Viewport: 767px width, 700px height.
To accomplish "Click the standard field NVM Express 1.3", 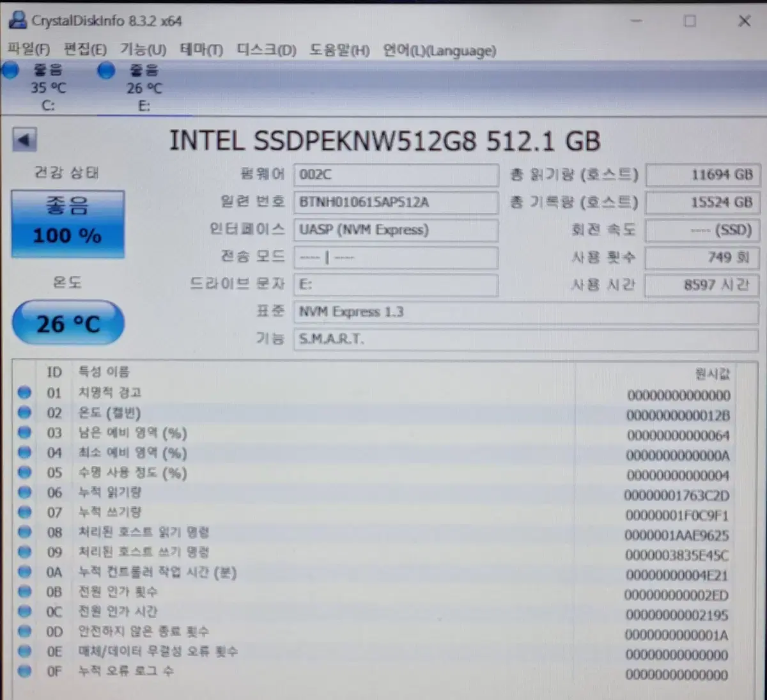I will (x=526, y=312).
